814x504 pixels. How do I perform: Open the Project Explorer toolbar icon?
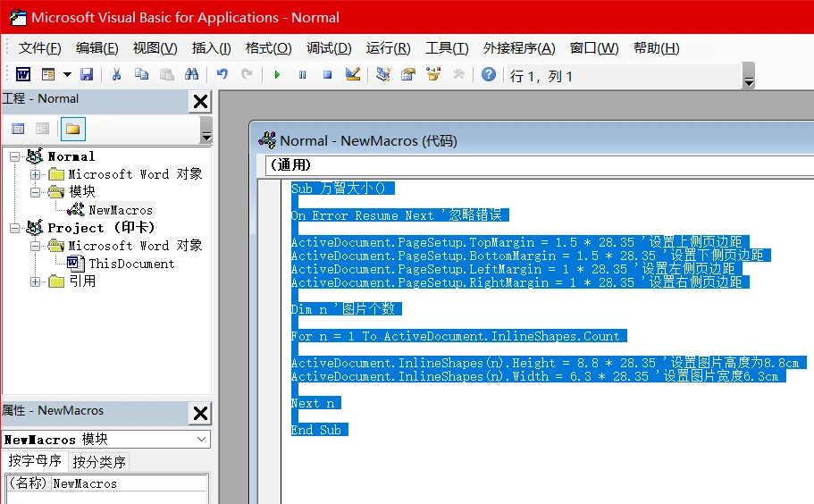[383, 75]
